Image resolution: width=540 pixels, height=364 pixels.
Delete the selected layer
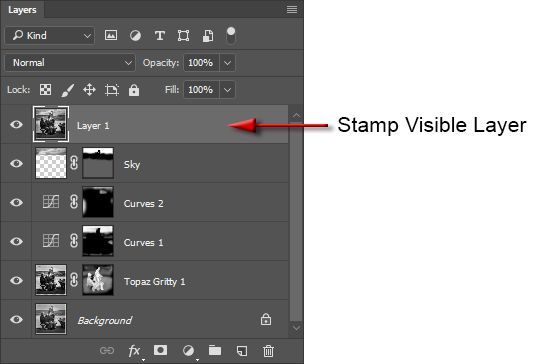(268, 351)
